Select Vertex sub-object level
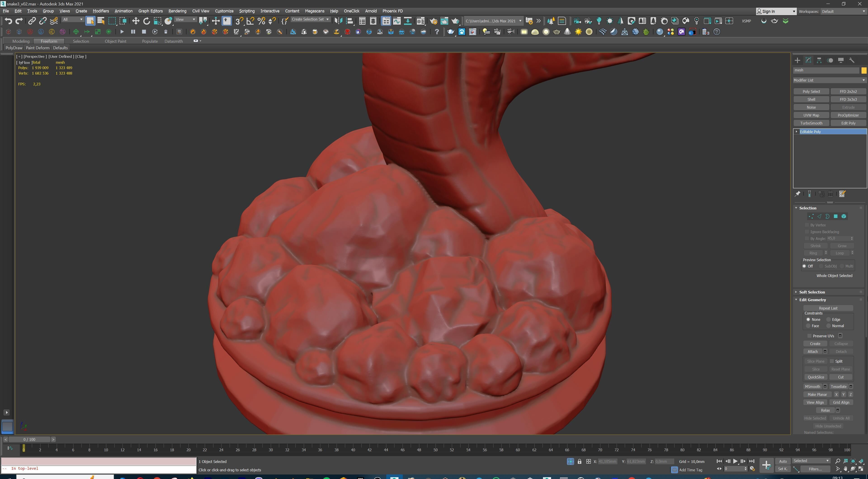 (811, 217)
